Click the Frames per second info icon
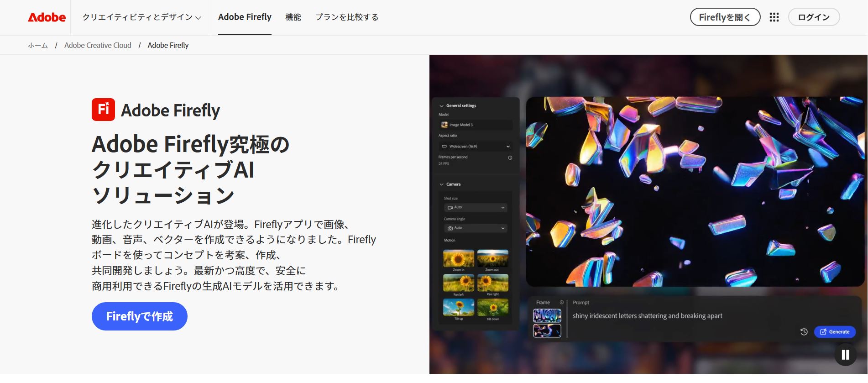868x383 pixels. coord(510,158)
